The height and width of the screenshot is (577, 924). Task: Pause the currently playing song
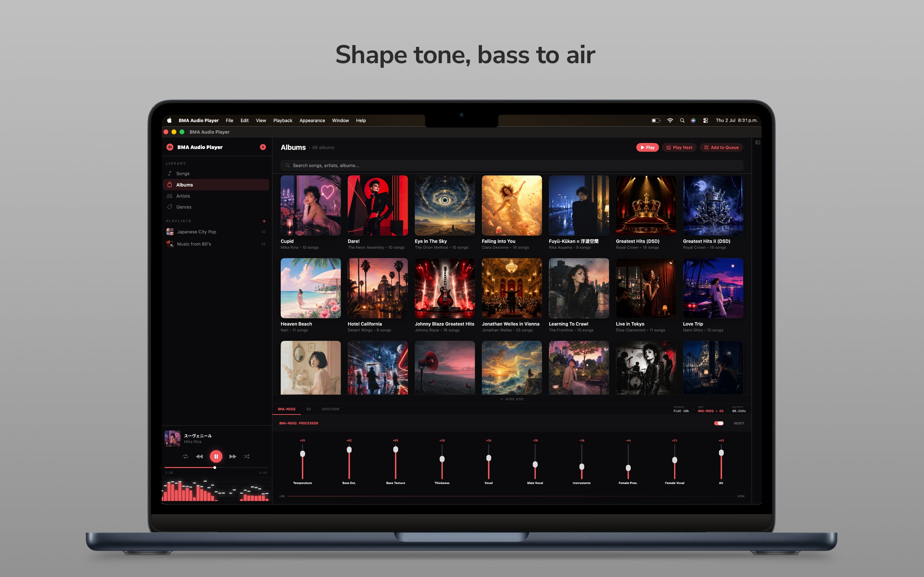click(216, 456)
